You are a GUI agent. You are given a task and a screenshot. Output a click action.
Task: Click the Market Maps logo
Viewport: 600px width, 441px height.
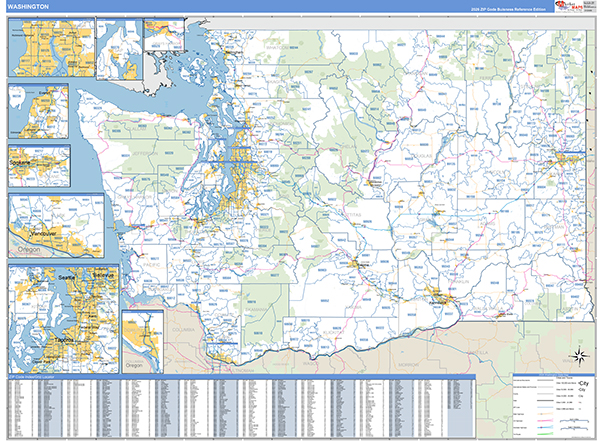tap(569, 7)
